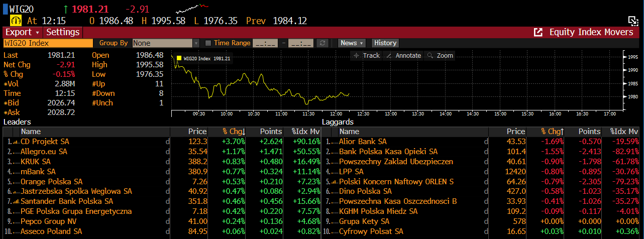644x239 pixels.
Task: Click the external link icon before Equity Index Movers
Action: 538,32
